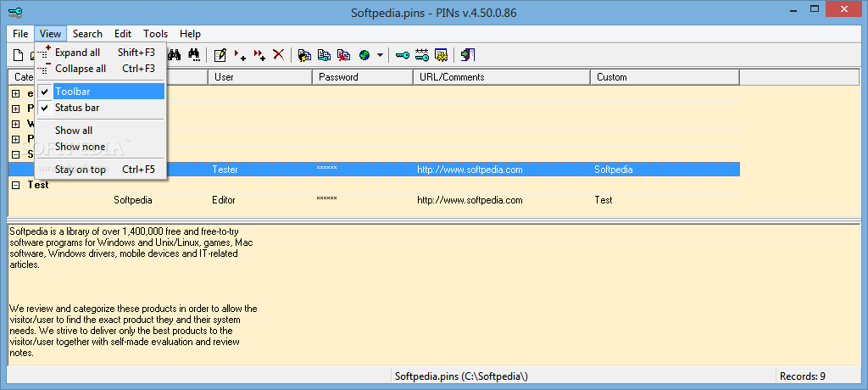Click the Generate password icon
Viewport: 868px width, 390px height.
pos(441,55)
